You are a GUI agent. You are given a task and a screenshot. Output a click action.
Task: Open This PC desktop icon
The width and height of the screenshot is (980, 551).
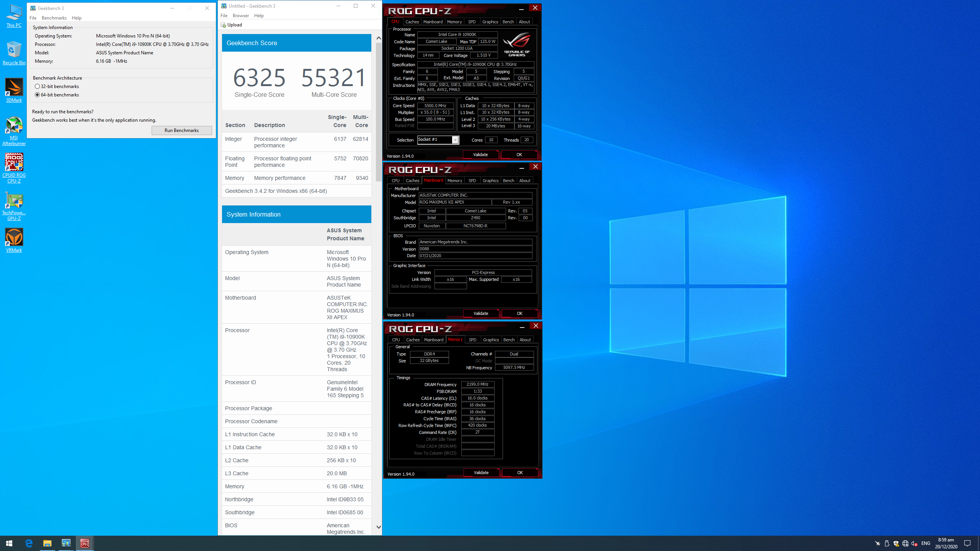tap(14, 16)
